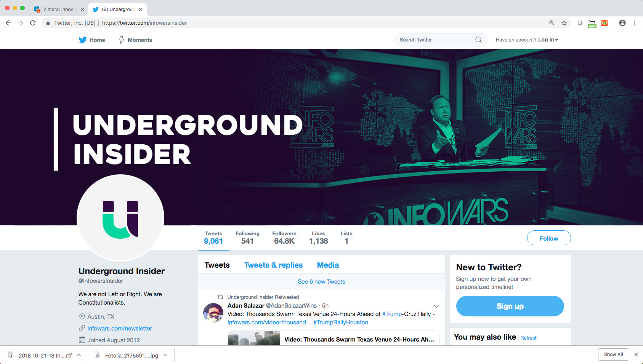This screenshot has height=364, width=643.
Task: Click the retweet icon above Adan's tweet
Action: [220, 297]
